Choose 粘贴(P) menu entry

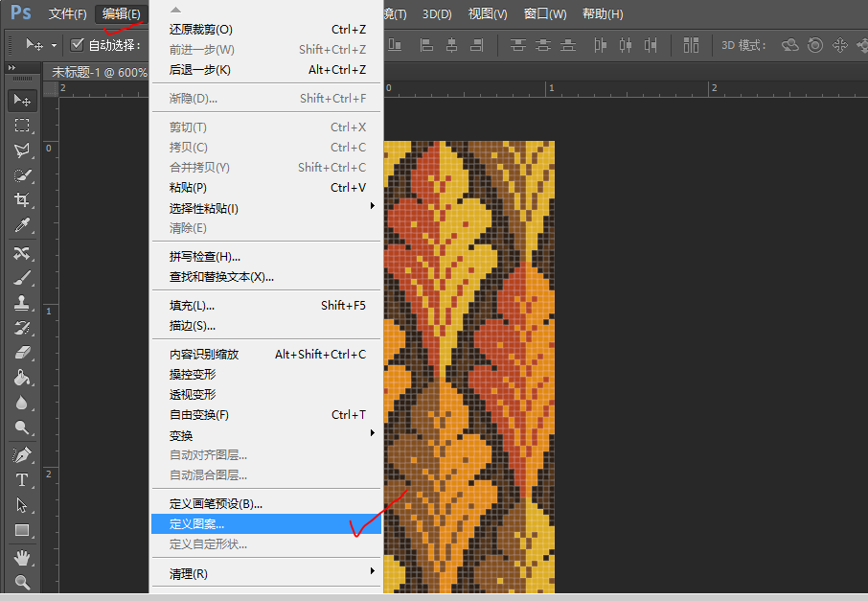(266, 188)
